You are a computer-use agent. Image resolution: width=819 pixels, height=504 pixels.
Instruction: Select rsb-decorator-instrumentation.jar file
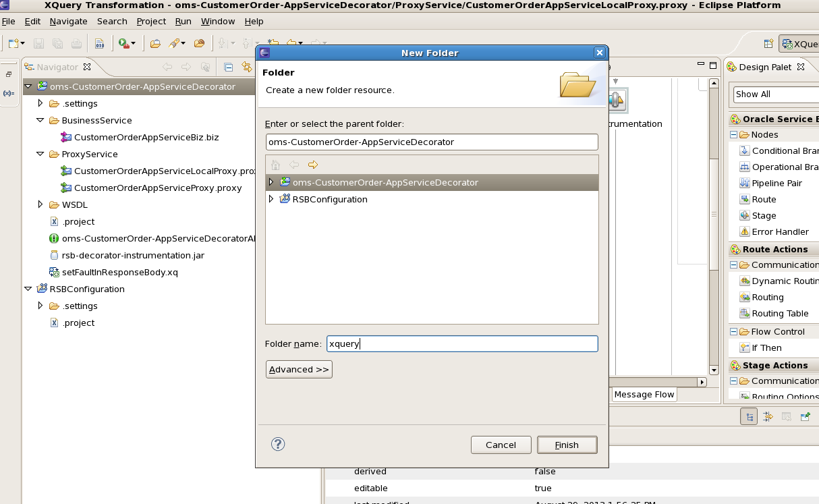pyautogui.click(x=127, y=255)
